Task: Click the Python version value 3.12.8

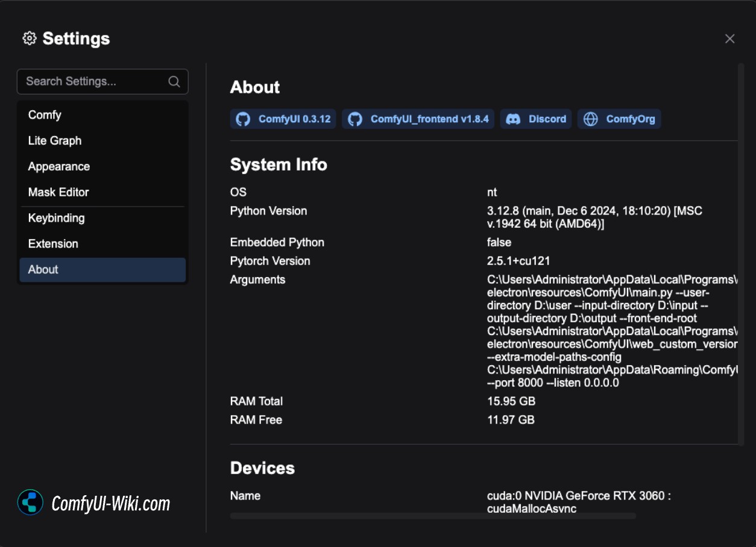Action: [x=594, y=217]
